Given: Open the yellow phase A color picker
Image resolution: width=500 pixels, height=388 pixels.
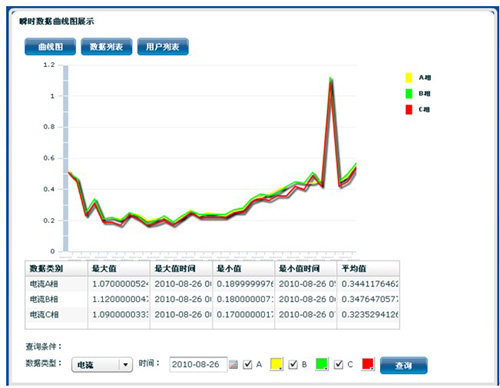Looking at the screenshot, I should click(x=276, y=364).
